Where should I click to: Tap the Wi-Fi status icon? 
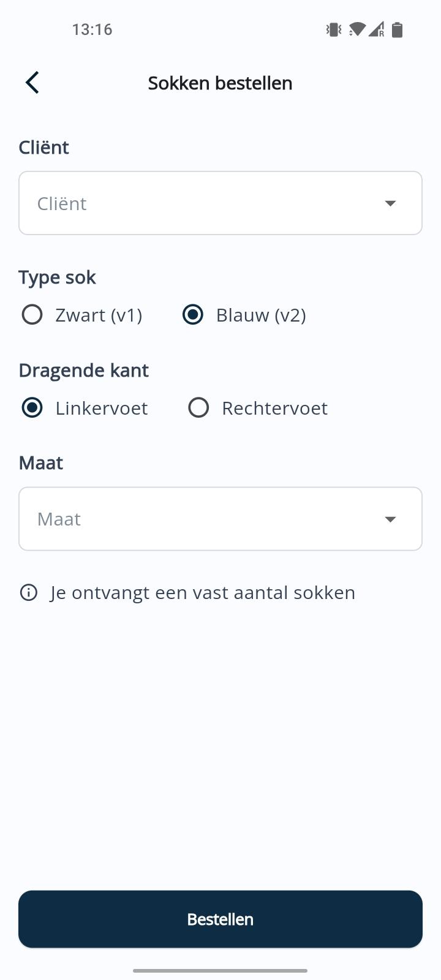click(x=356, y=29)
